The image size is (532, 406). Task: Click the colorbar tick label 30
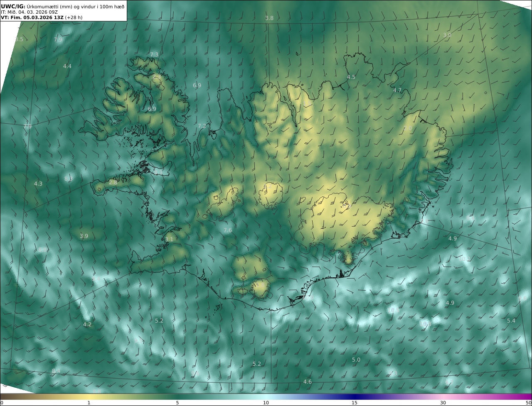coord(443,403)
